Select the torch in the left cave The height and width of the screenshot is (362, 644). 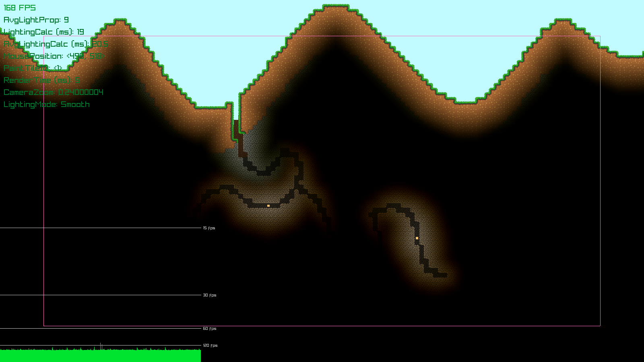(268, 205)
